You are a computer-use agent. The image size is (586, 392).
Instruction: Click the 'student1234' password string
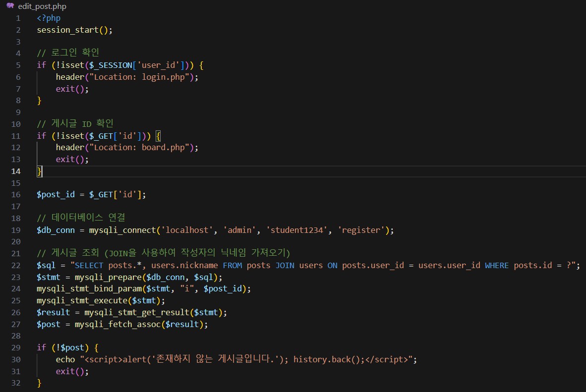[296, 230]
